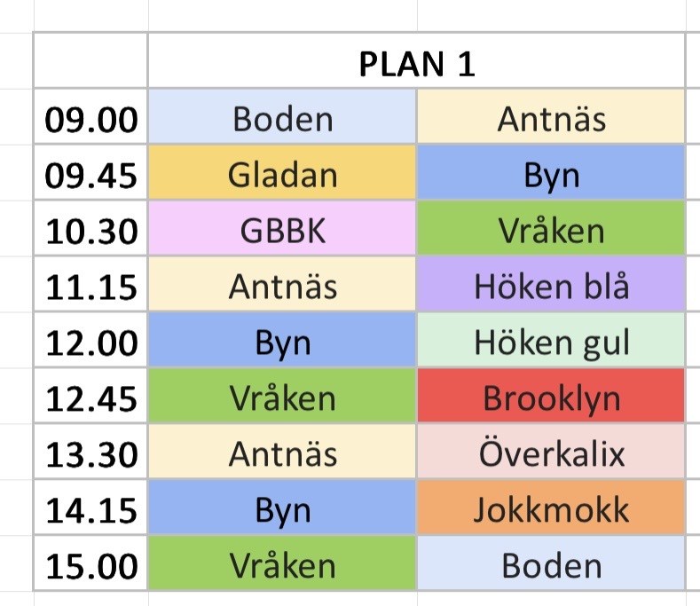Click the 09.00 time cell
Image resolution: width=700 pixels, height=606 pixels.
[x=91, y=119]
